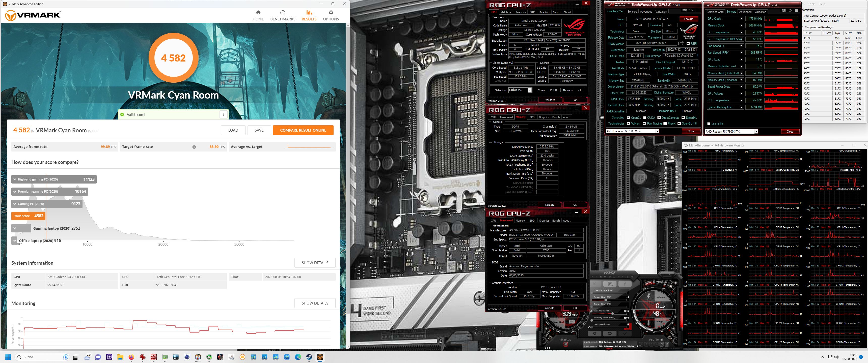Toggle the CUDA checkbox in GPU-Z
This screenshot has width=868, height=363.
[645, 117]
